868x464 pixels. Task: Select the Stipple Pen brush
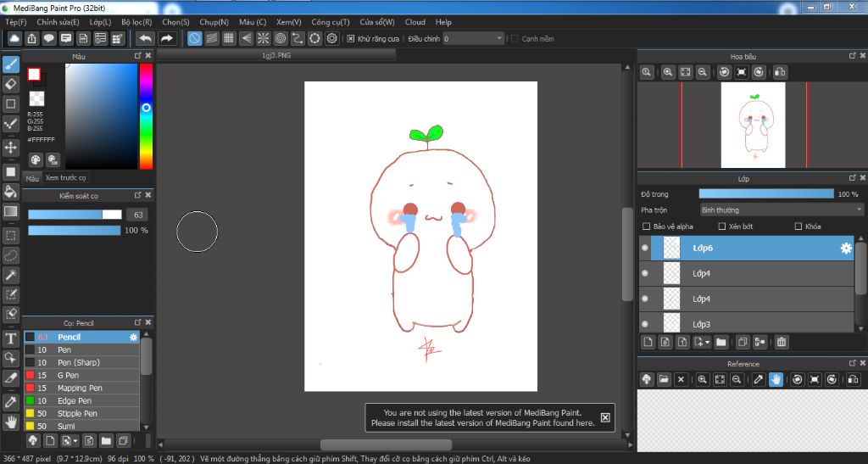pyautogui.click(x=81, y=414)
